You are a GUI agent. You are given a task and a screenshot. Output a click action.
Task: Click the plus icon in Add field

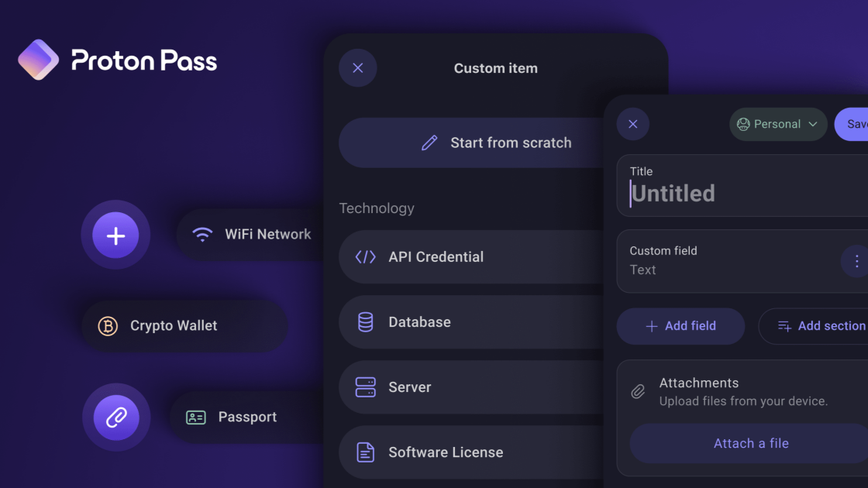point(652,326)
